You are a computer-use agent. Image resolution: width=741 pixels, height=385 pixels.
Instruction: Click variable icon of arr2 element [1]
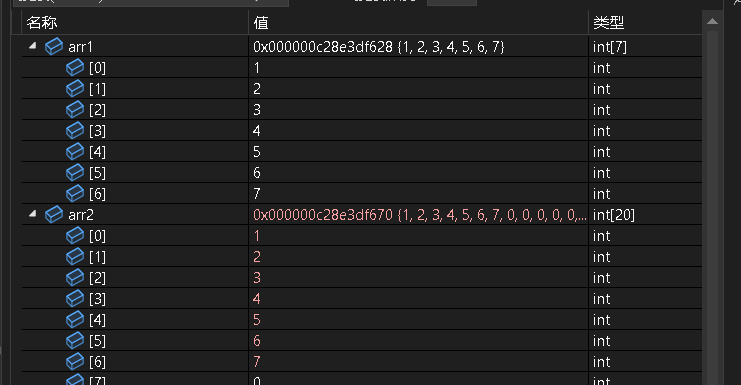75,257
